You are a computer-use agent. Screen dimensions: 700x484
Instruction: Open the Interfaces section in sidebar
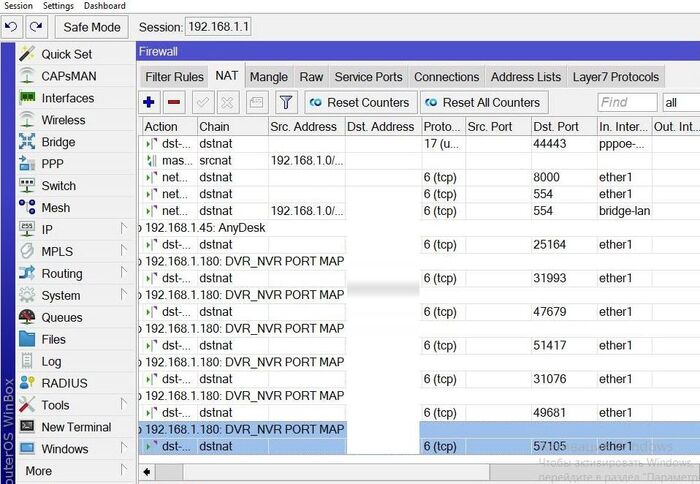point(67,98)
